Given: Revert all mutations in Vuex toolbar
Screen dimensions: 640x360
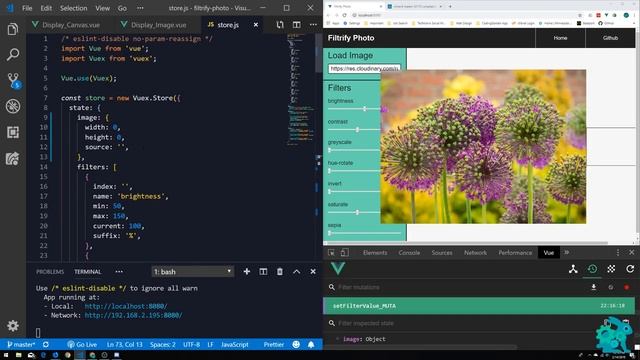Looking at the screenshot, I should tap(611, 287).
